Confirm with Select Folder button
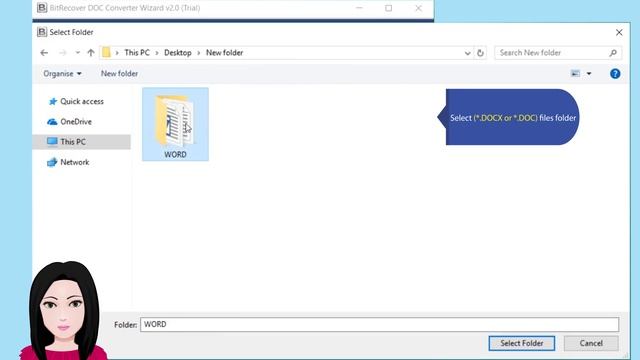640x360 pixels. click(x=522, y=343)
